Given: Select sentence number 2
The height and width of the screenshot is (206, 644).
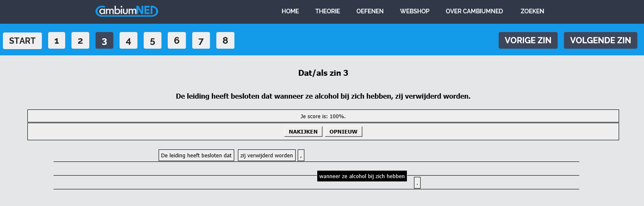Looking at the screenshot, I should pos(80,41).
